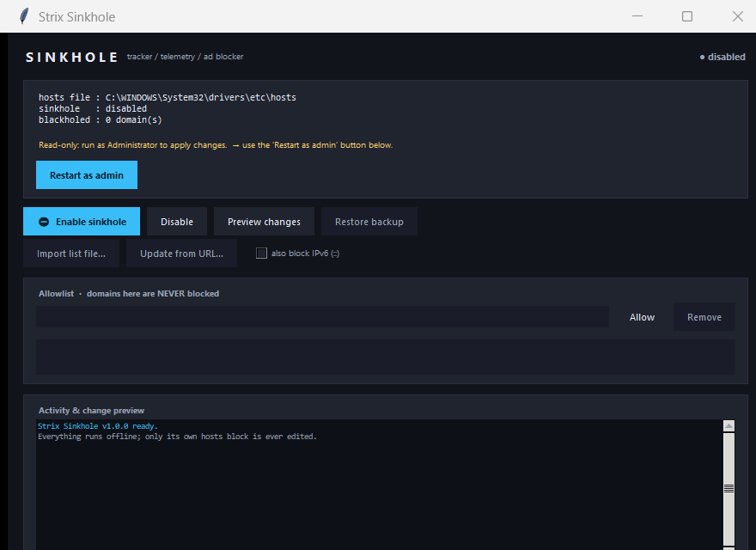Viewport: 756px width, 550px height.
Task: Click Update from URL button
Action: (182, 254)
